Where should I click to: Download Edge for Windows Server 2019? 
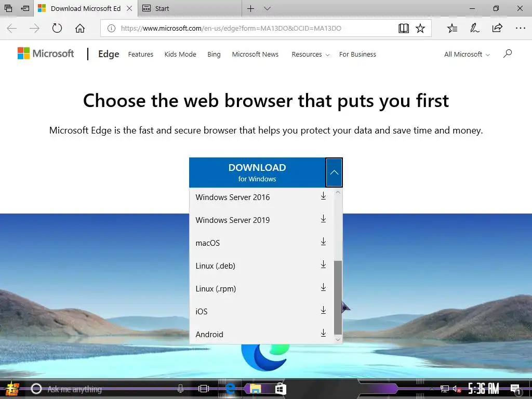[x=261, y=220]
